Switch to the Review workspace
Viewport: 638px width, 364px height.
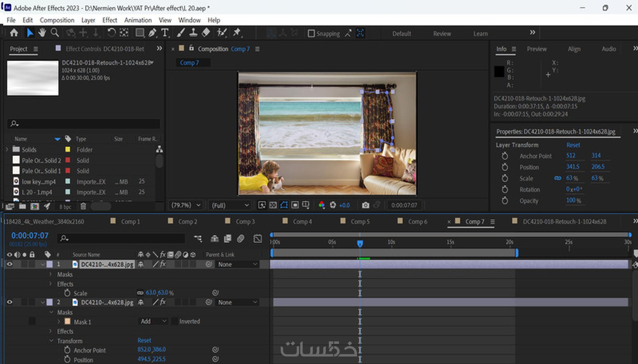pyautogui.click(x=442, y=34)
